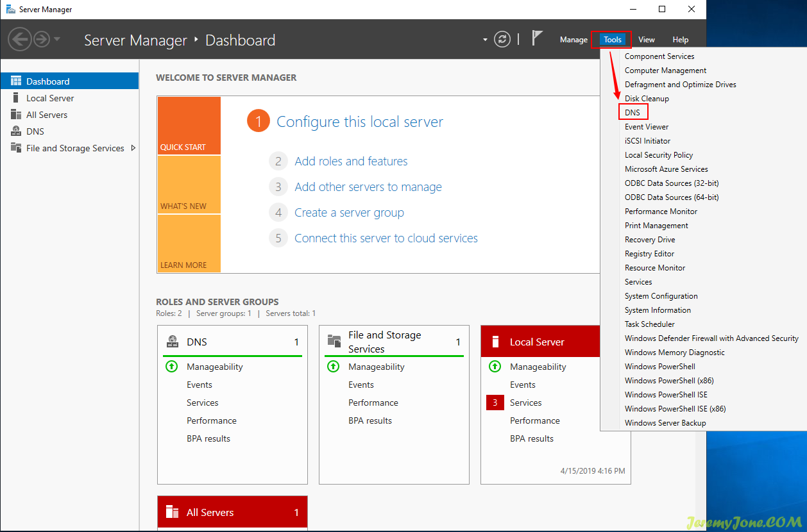
Task: Close the open Tools menu
Action: click(613, 40)
